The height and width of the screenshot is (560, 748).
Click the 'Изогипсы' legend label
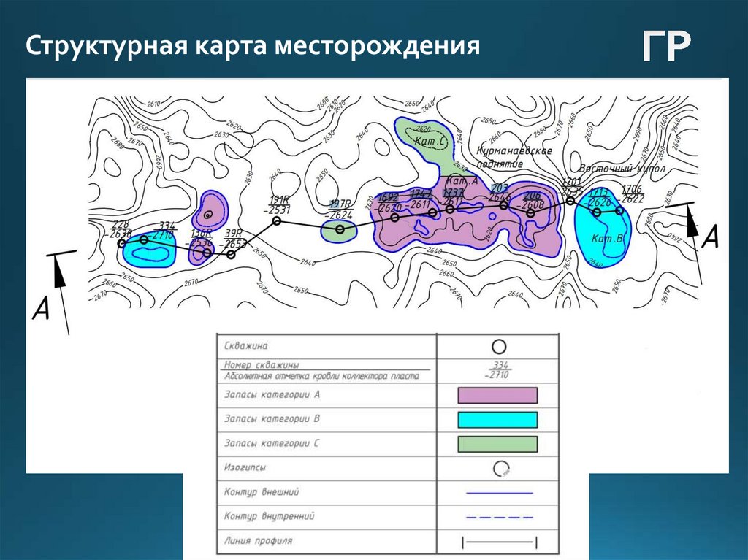click(x=245, y=467)
